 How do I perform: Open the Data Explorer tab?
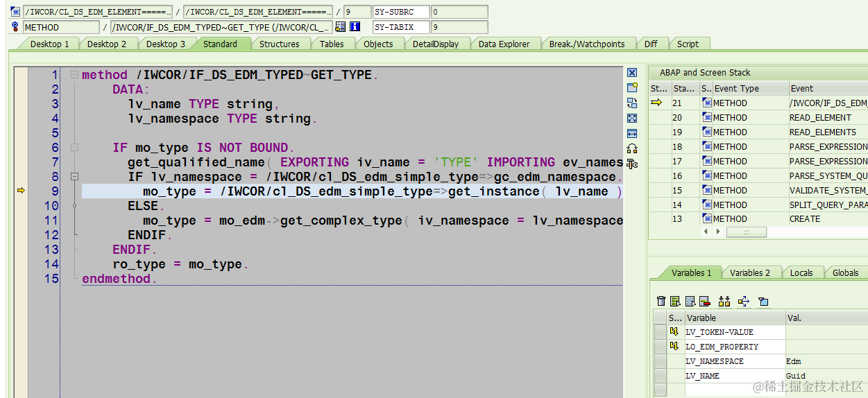coord(504,44)
